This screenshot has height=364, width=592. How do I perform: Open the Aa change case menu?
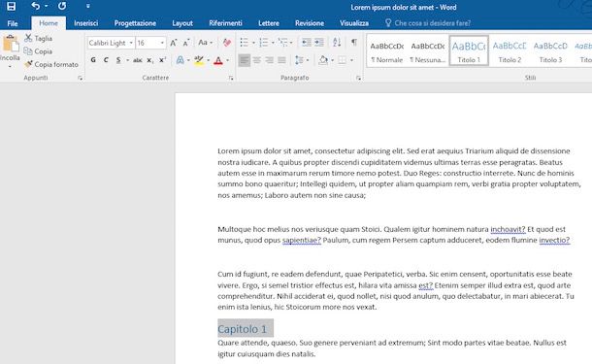[206, 43]
